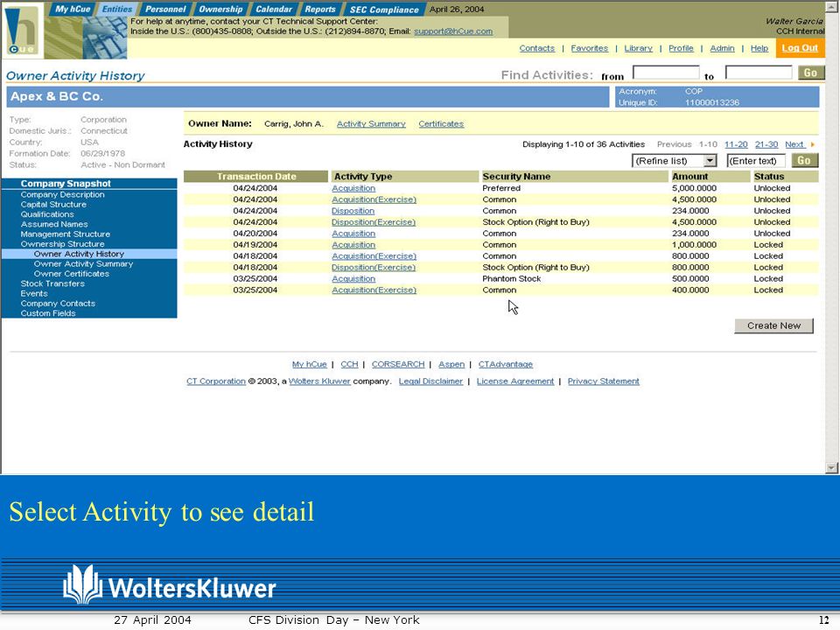Click the Find Activities from date field
This screenshot has width=840, height=630.
click(x=666, y=73)
